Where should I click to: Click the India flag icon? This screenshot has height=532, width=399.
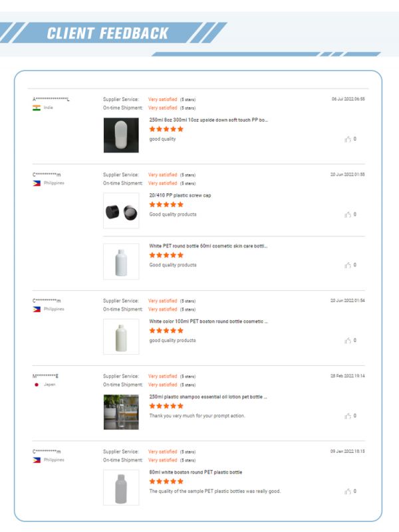tap(37, 108)
